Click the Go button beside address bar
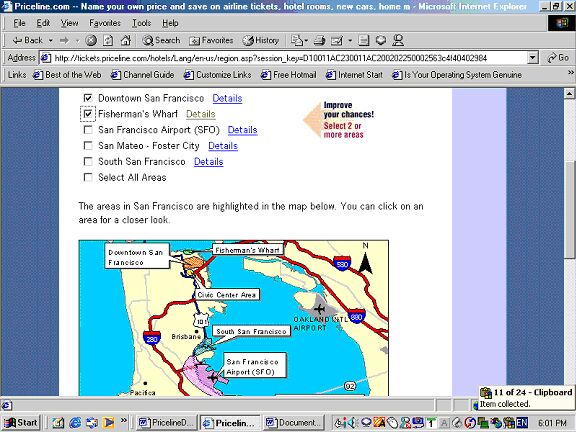 (x=558, y=58)
